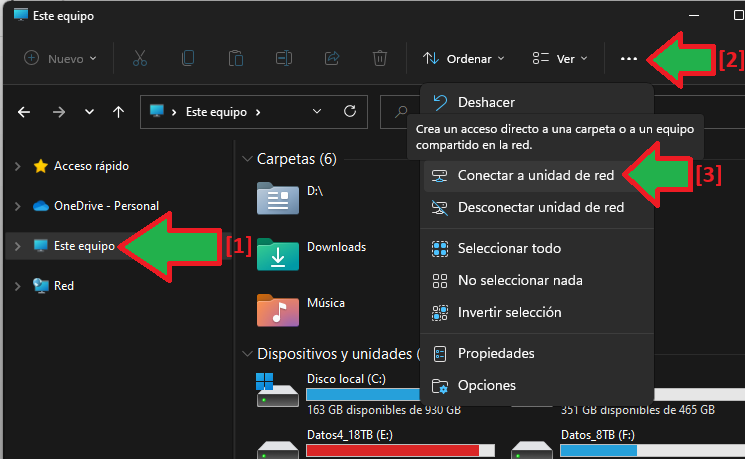Minimize the Este equipo window

pyautogui.click(x=694, y=16)
